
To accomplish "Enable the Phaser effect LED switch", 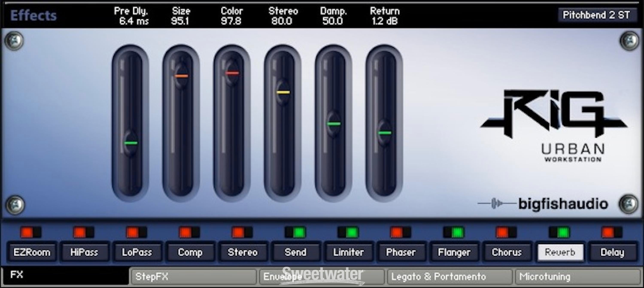I will (401, 232).
